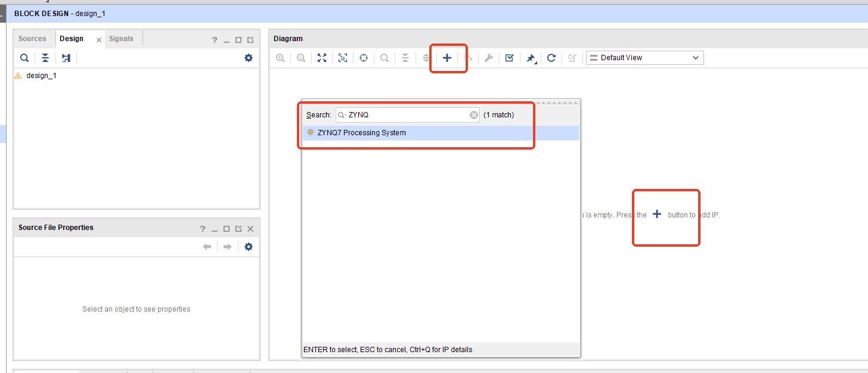Expand all blocks in the Diagram toolbar
This screenshot has width=868, height=373.
tap(426, 58)
